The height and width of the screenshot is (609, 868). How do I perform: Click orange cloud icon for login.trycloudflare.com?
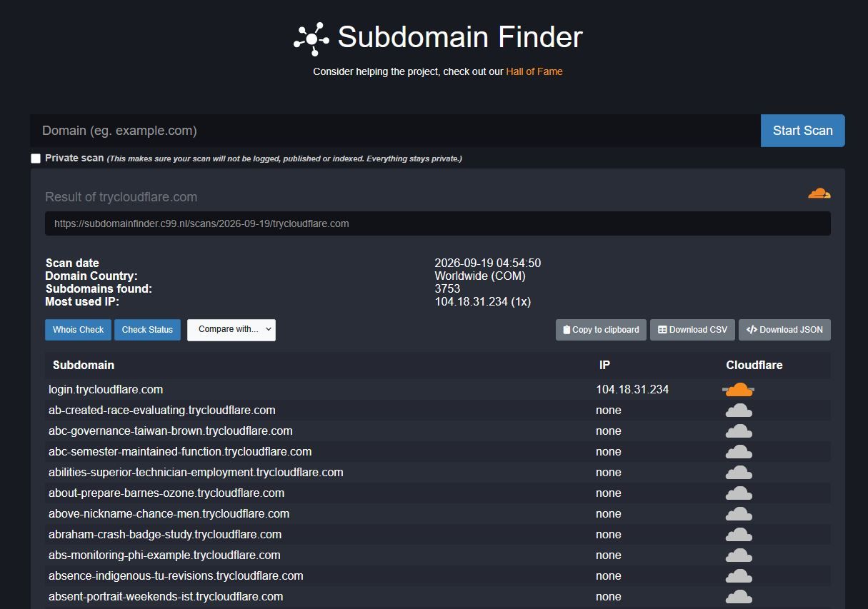[739, 390]
